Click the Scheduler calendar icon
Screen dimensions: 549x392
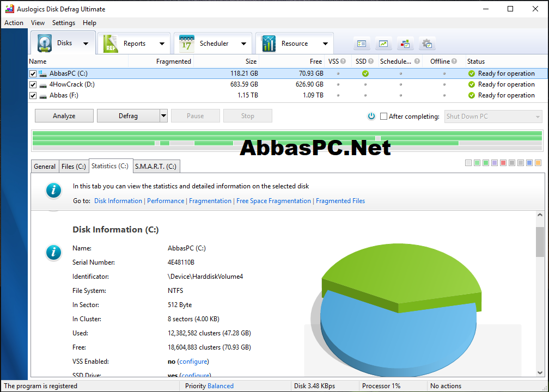(187, 44)
